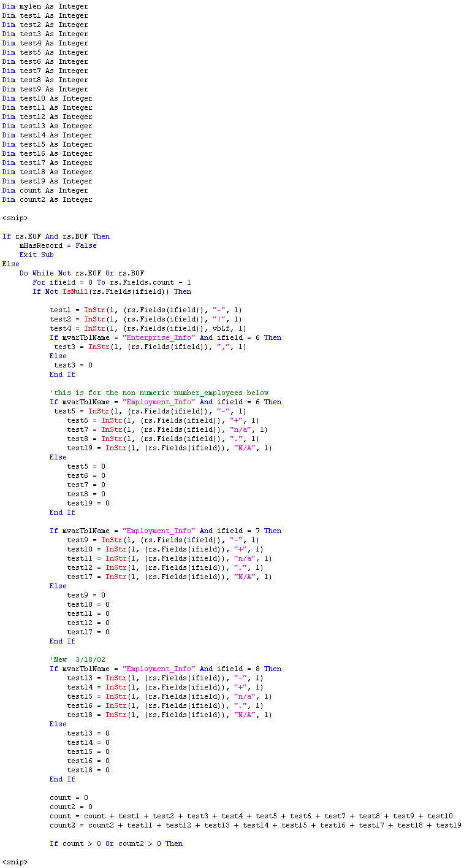The width and height of the screenshot is (464, 868).
Task: Click the 'test2 = InStr' line with "|"
Action: click(146, 319)
